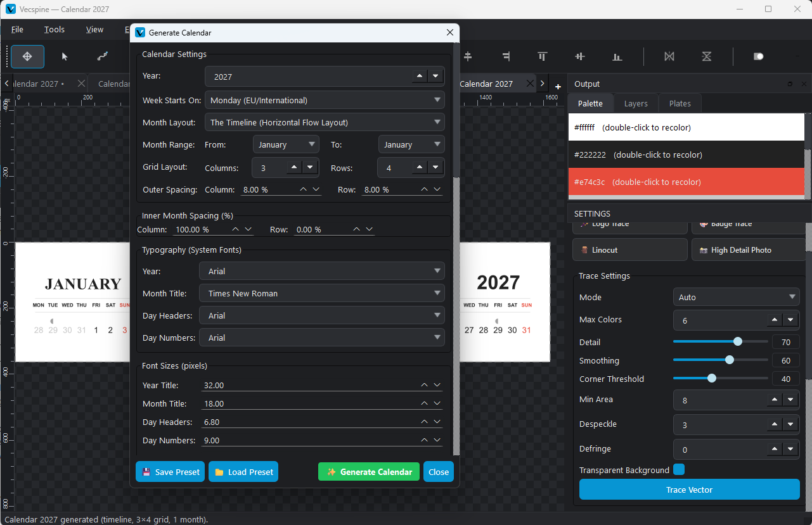812x525 pixels.
Task: Close the Generate Calendar dialog with X
Action: point(450,32)
